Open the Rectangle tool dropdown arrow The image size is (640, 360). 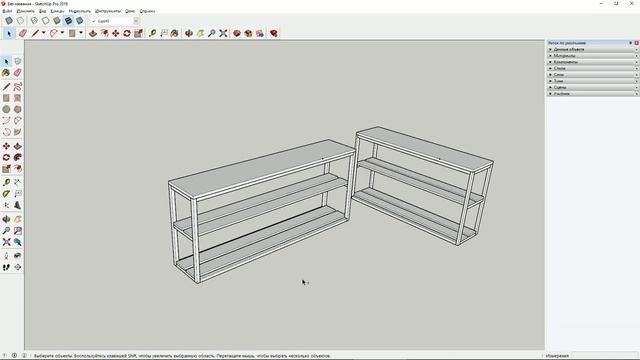(81, 33)
